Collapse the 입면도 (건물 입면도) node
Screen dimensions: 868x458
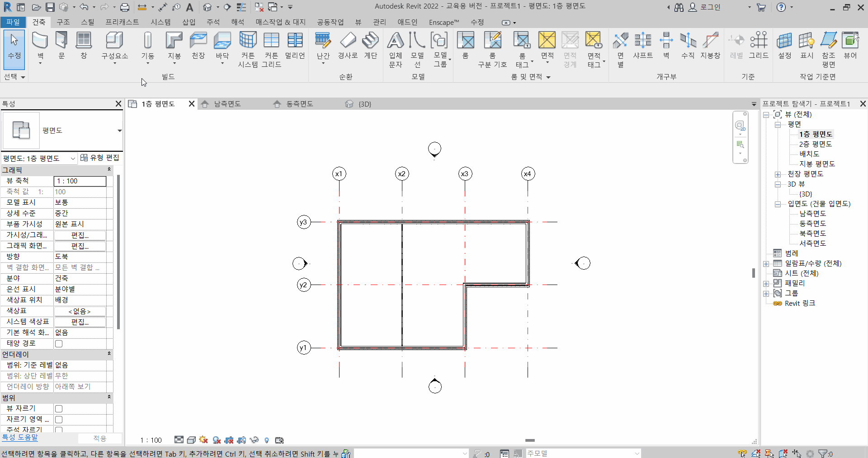tap(778, 204)
